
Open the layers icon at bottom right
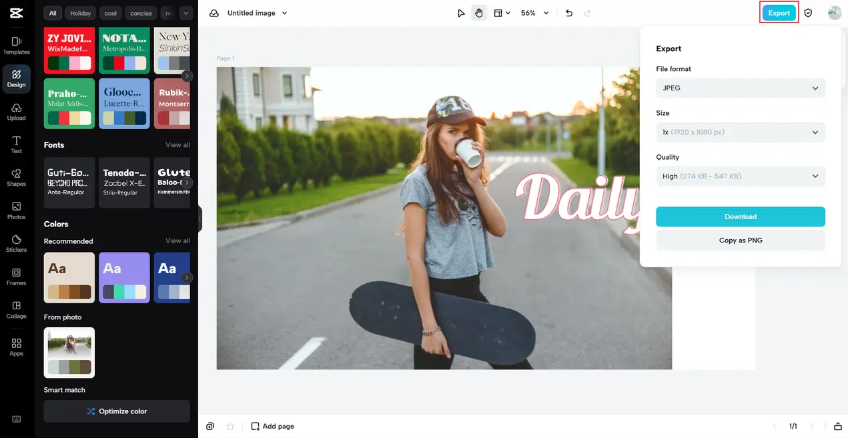pyautogui.click(x=837, y=426)
